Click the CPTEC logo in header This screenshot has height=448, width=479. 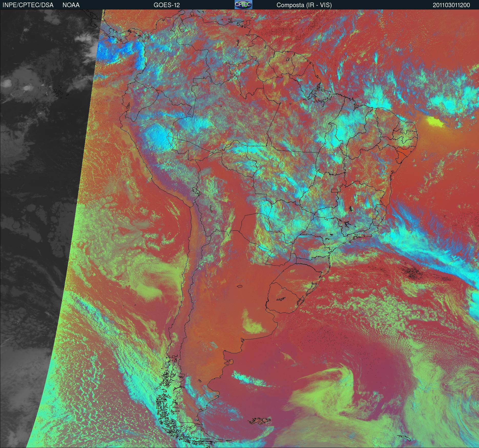click(x=243, y=5)
